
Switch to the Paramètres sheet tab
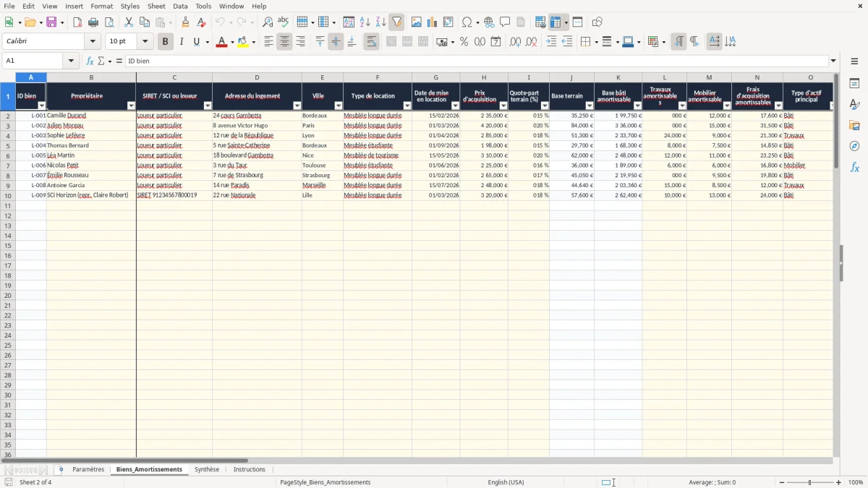tap(88, 469)
